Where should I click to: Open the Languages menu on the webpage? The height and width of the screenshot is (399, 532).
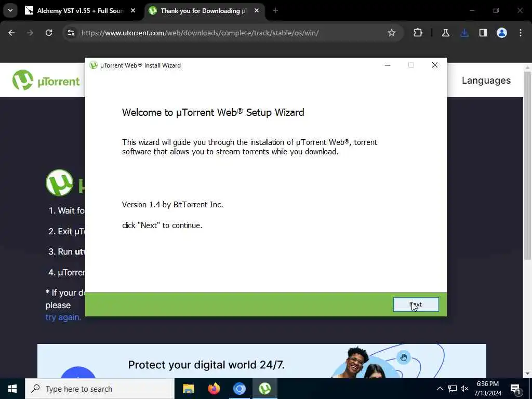coord(486,81)
